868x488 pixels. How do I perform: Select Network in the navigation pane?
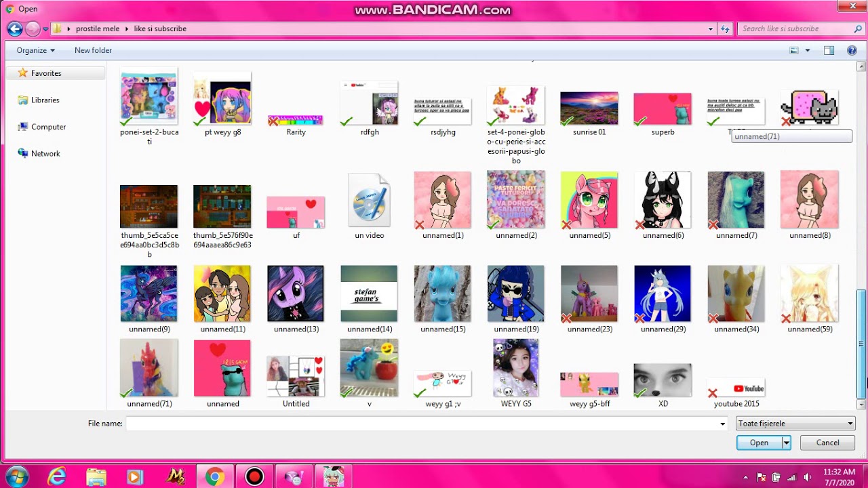pyautogui.click(x=45, y=153)
